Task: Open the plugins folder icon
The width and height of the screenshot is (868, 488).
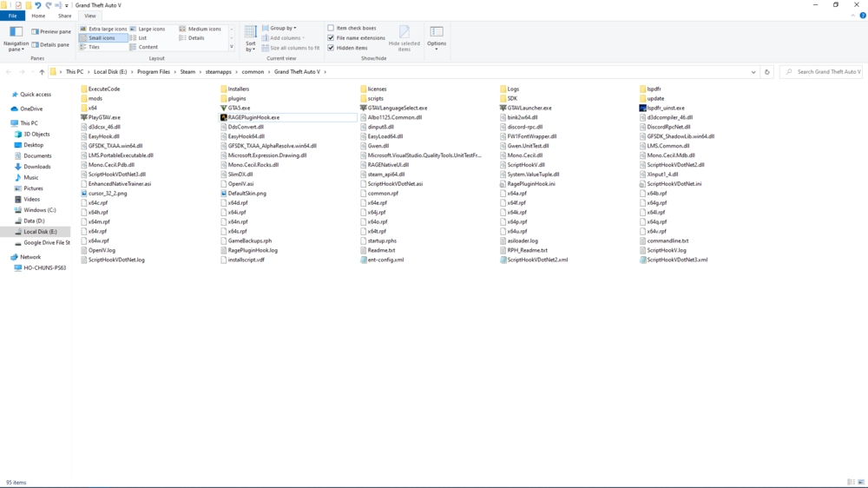Action: (224, 99)
